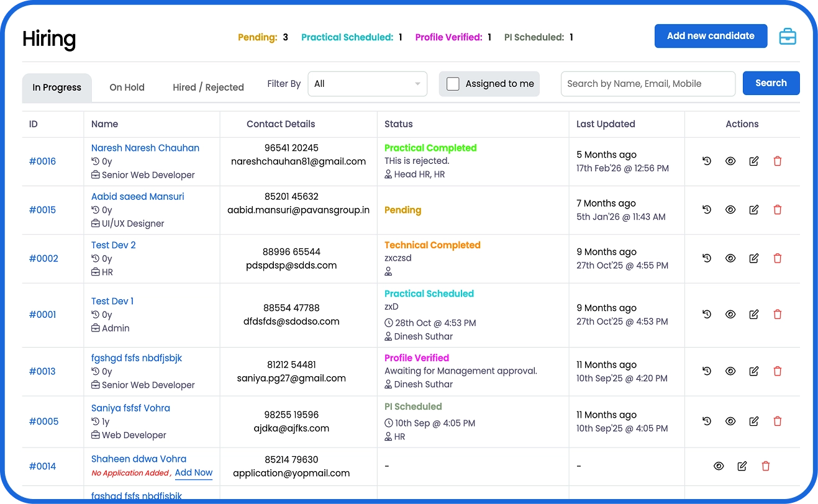818x504 pixels.
Task: View details of candidate #0015
Action: (x=730, y=210)
